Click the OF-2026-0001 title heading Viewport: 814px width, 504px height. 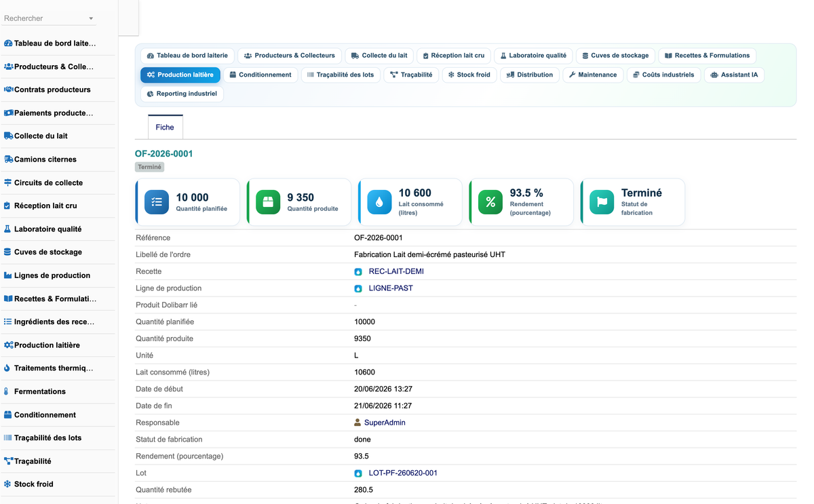click(163, 153)
